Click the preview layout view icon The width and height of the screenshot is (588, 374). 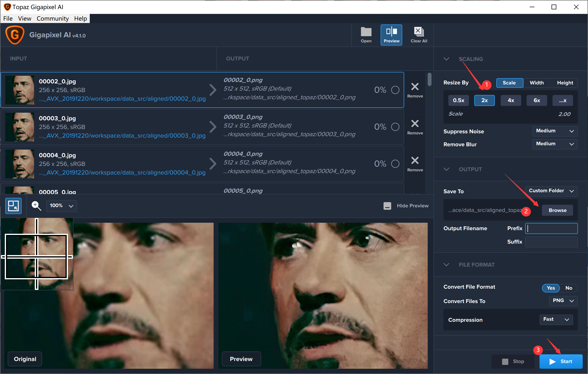click(x=13, y=206)
